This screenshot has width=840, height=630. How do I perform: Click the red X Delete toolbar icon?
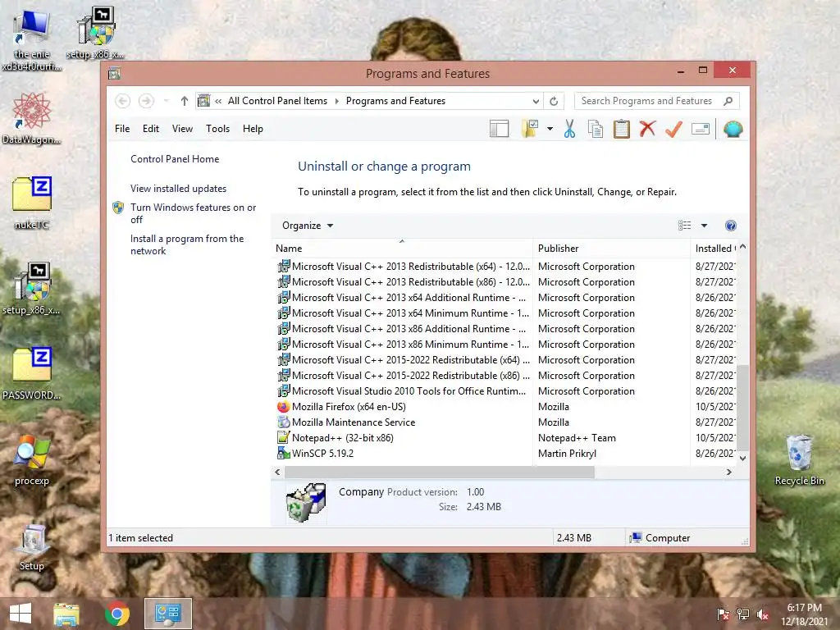(647, 129)
